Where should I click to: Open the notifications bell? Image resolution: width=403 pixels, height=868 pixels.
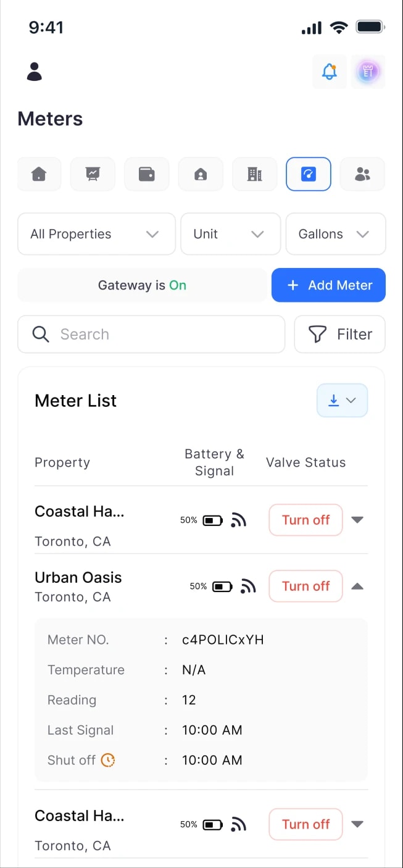(330, 72)
